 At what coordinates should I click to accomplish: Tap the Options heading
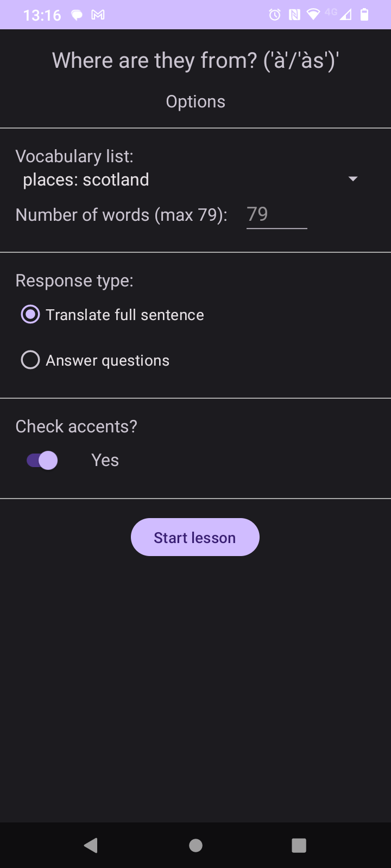[195, 101]
